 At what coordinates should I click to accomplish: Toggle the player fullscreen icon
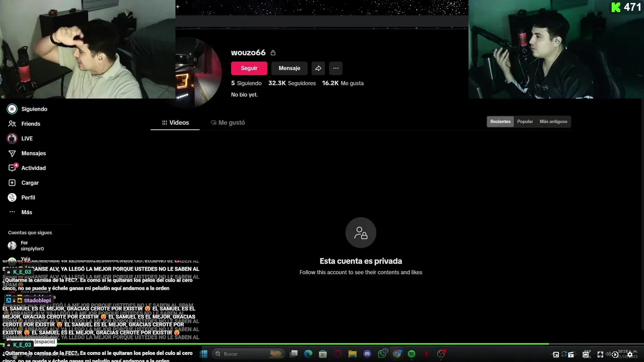[x=600, y=354]
